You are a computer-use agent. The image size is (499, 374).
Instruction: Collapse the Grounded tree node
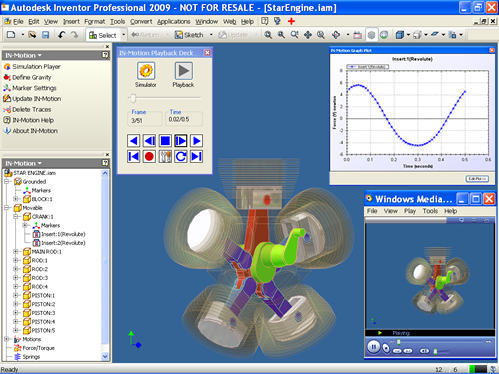[7, 182]
